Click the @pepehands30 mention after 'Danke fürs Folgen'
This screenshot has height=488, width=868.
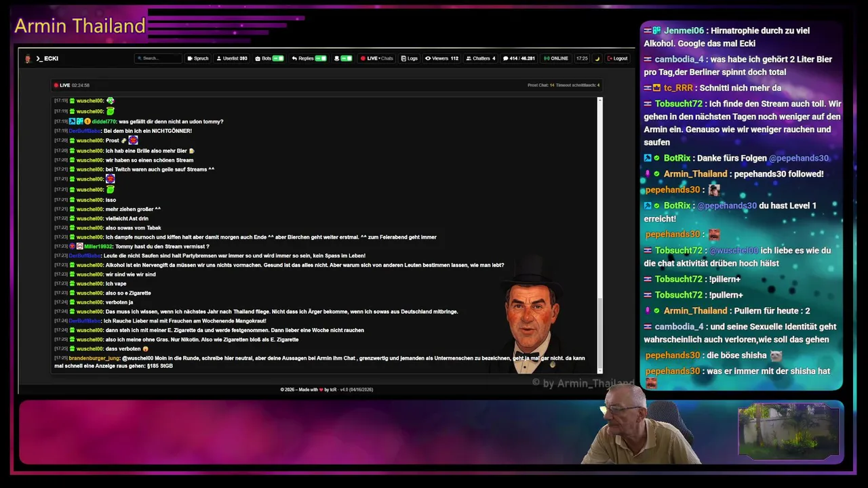(798, 159)
